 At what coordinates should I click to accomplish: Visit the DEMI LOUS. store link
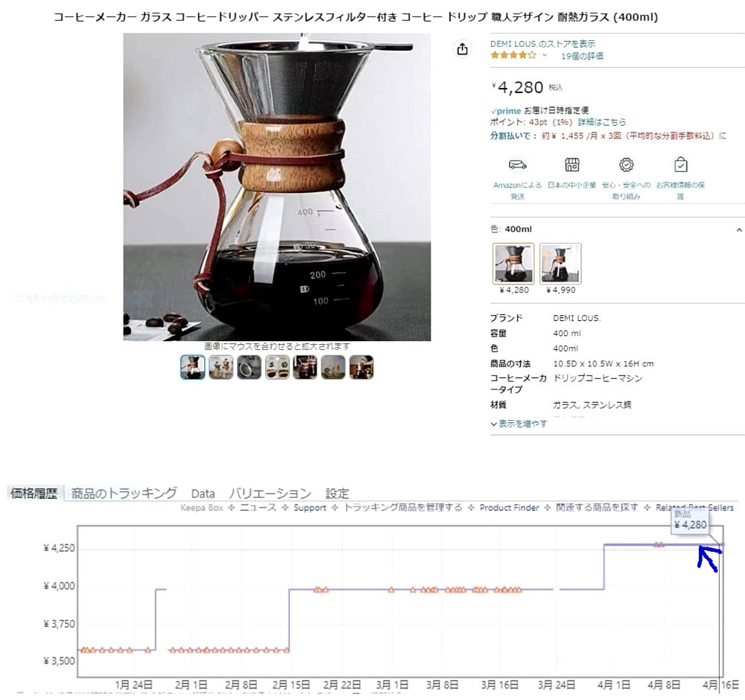[x=542, y=44]
